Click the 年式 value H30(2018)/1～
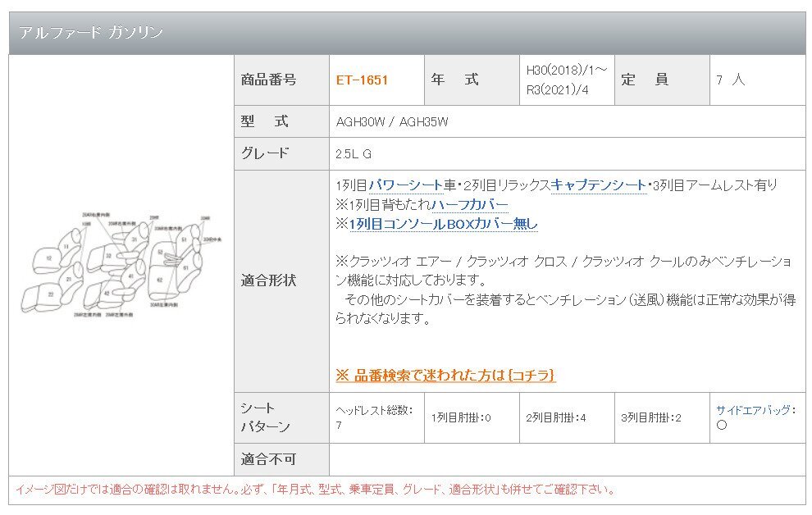 coord(567,71)
